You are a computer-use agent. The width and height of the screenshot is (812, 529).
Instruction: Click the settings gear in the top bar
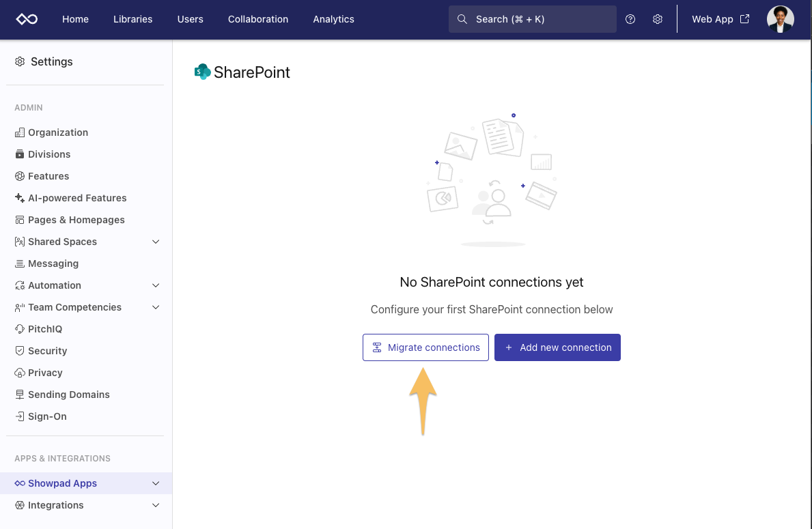pyautogui.click(x=658, y=19)
